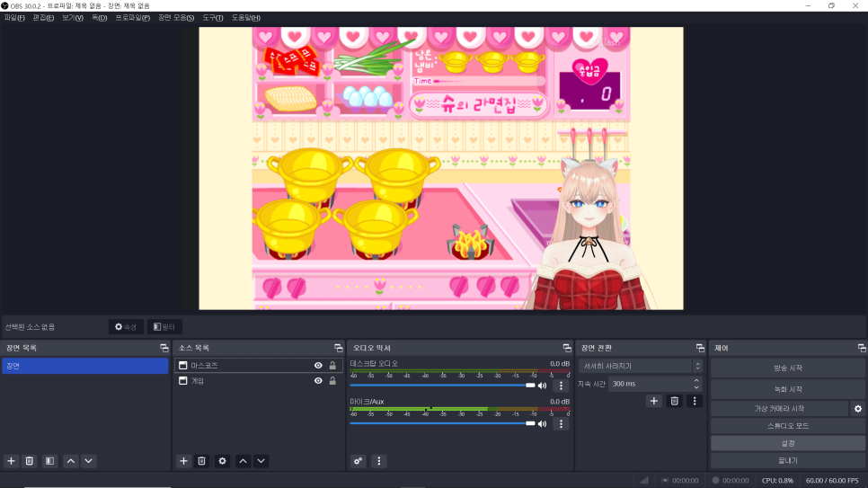Pop out 소스 목록 dock icon
This screenshot has width=868, height=488.
[x=339, y=348]
